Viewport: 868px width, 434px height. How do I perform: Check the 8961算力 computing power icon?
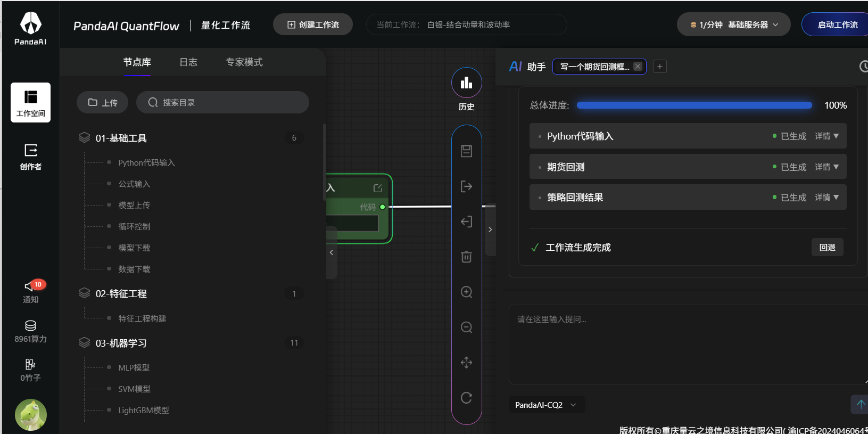point(30,331)
